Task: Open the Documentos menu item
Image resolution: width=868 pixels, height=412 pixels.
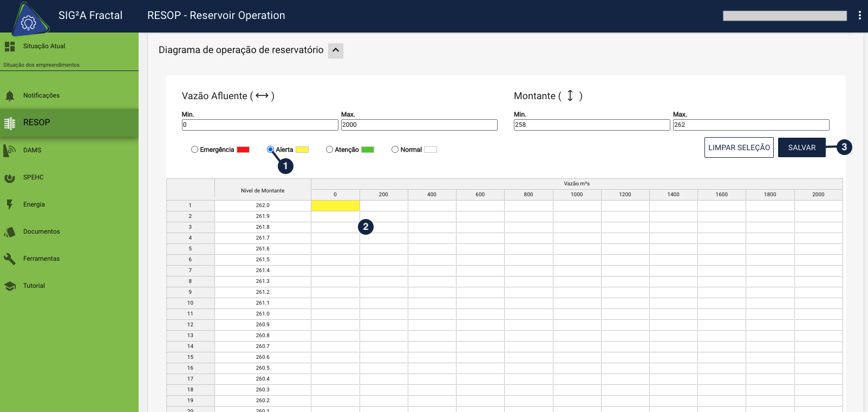Action: click(42, 231)
